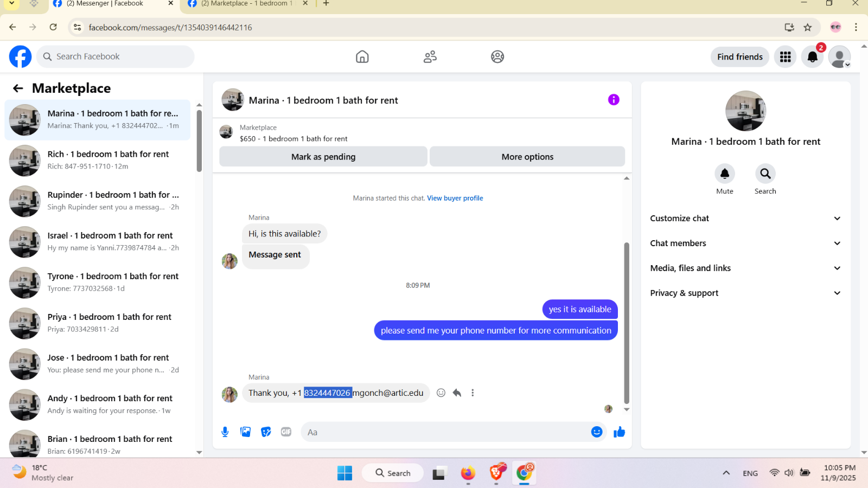Image resolution: width=868 pixels, height=488 pixels.
Task: Open the Facebook menu grid icon
Action: pos(786,57)
